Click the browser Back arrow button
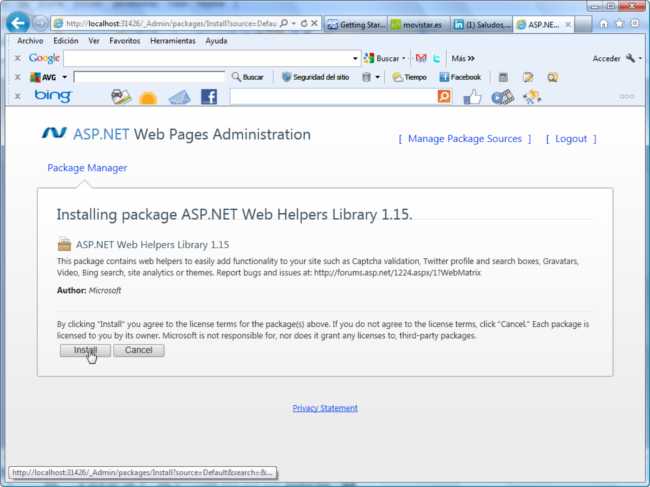Screen dimensions: 650x487 [17, 22]
